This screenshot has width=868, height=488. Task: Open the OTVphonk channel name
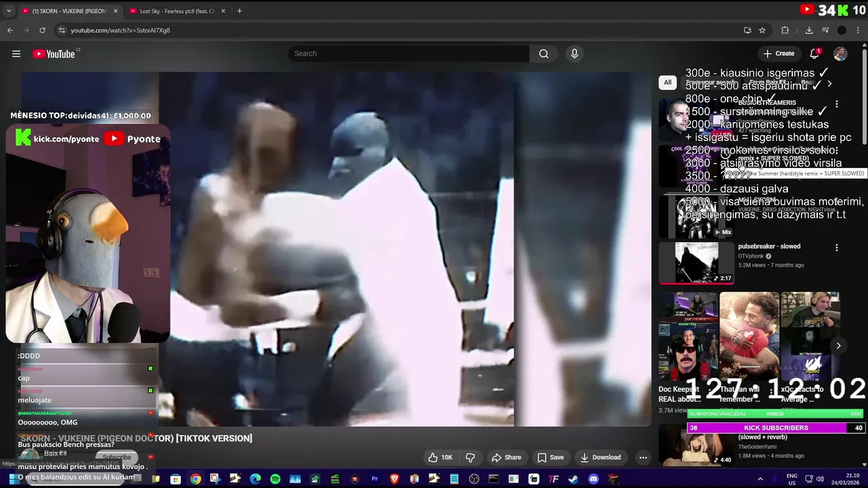point(750,256)
